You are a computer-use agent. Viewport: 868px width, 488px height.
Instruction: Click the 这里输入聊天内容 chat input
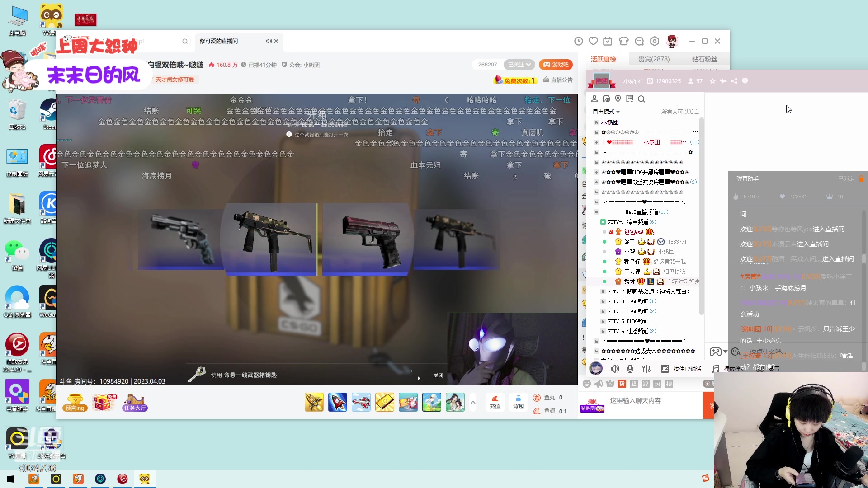653,401
